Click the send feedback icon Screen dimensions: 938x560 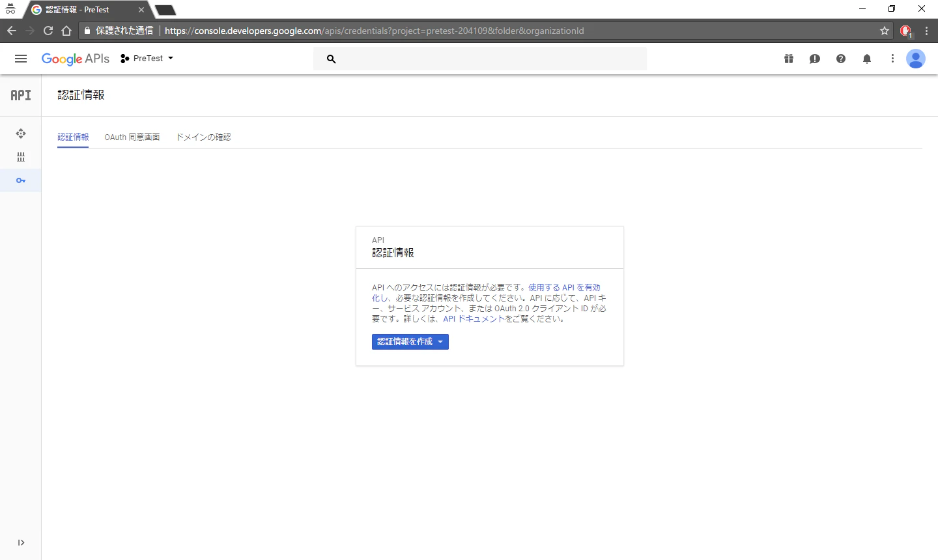click(815, 59)
